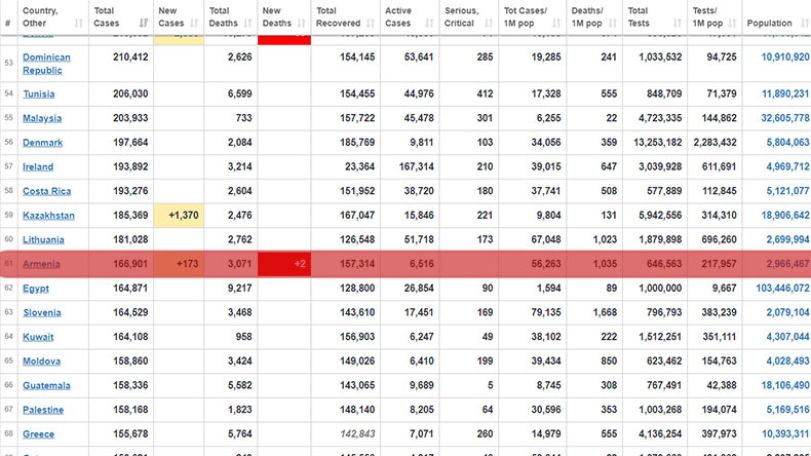Image resolution: width=811 pixels, height=456 pixels.
Task: Sort by New Cases column icon
Action: [x=194, y=23]
